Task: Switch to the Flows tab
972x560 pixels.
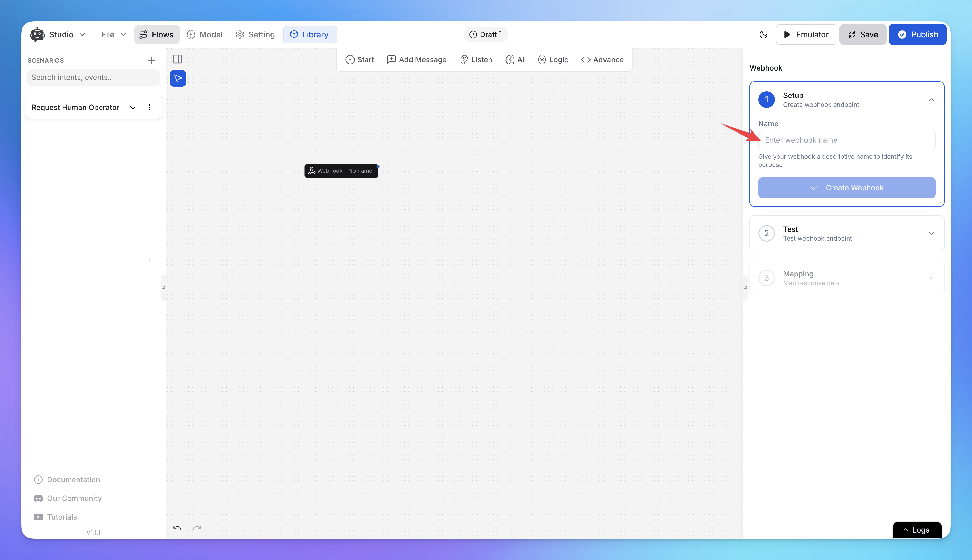Action: pyautogui.click(x=157, y=34)
